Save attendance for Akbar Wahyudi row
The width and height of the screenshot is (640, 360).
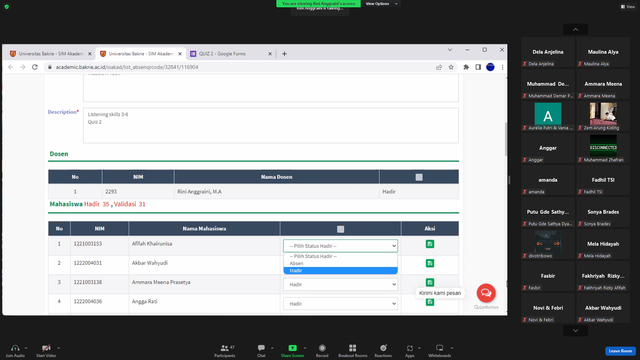(x=430, y=263)
